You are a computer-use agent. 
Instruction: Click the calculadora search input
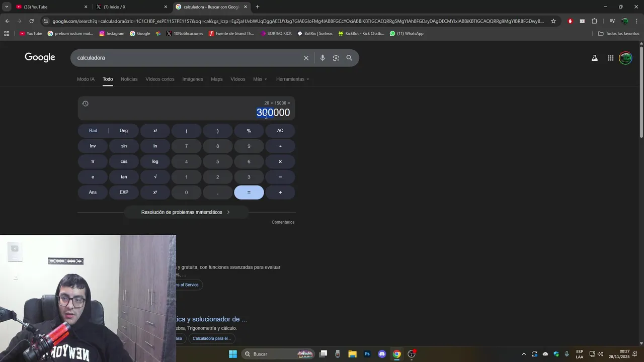tap(186, 58)
